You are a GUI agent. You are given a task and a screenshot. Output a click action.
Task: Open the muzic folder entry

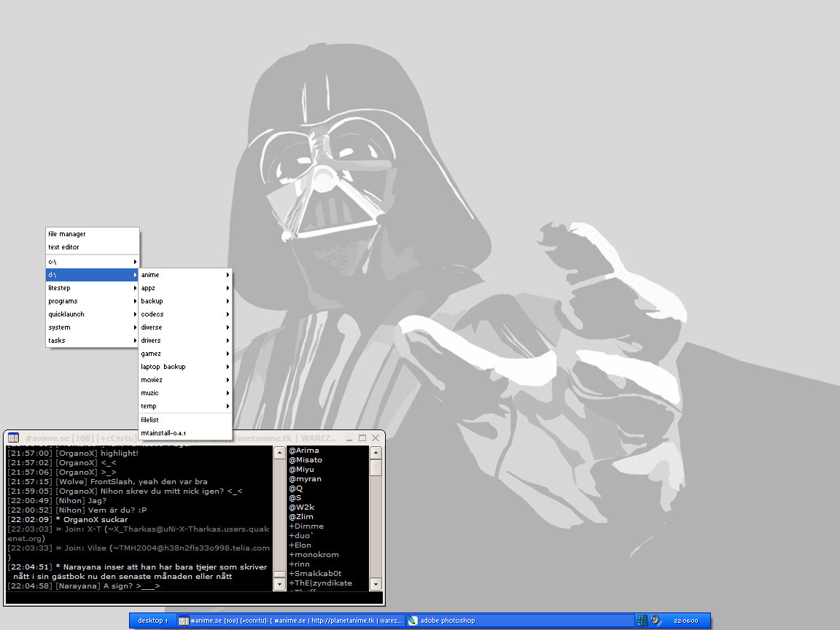(x=184, y=393)
